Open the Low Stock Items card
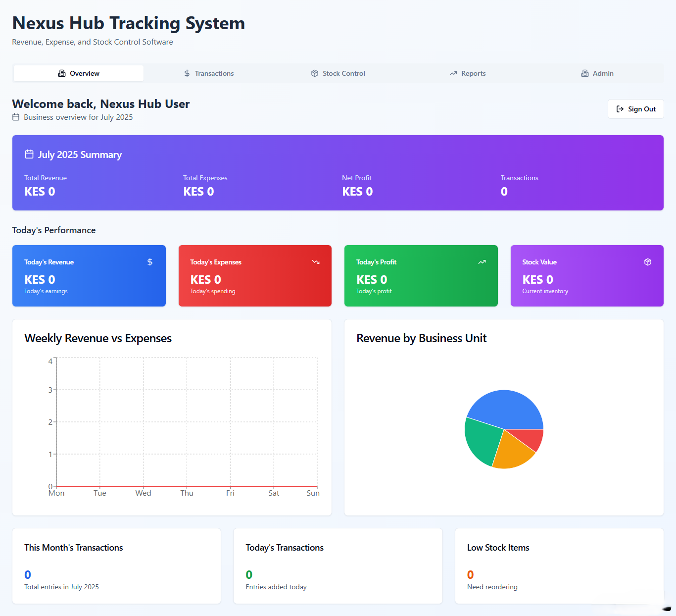The width and height of the screenshot is (676, 616). coord(559,565)
